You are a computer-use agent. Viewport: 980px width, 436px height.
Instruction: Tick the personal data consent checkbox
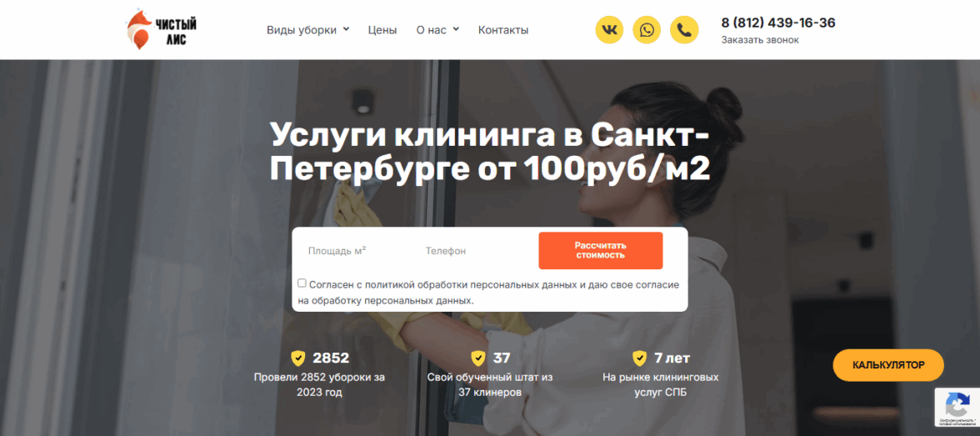[x=302, y=283]
